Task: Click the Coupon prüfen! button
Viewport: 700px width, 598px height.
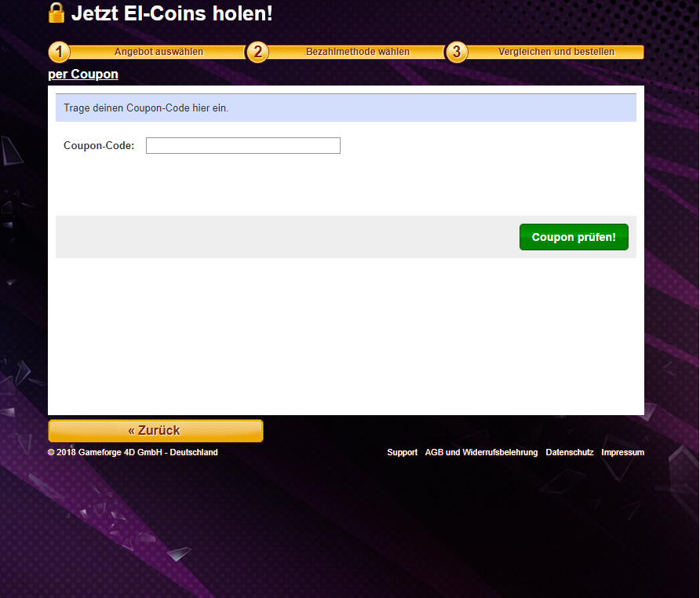Action: pos(574,237)
